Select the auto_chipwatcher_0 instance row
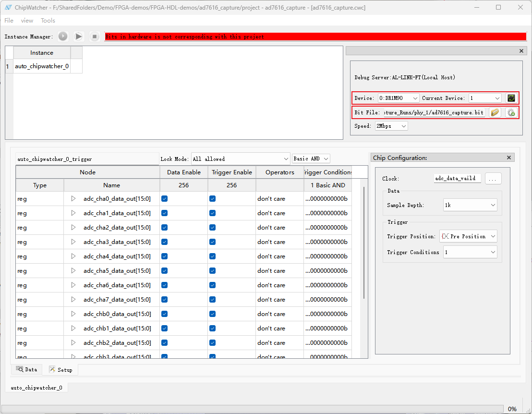 click(x=42, y=66)
